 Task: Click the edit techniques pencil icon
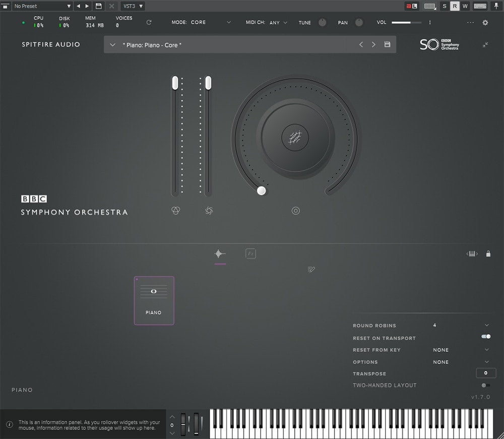pos(311,270)
